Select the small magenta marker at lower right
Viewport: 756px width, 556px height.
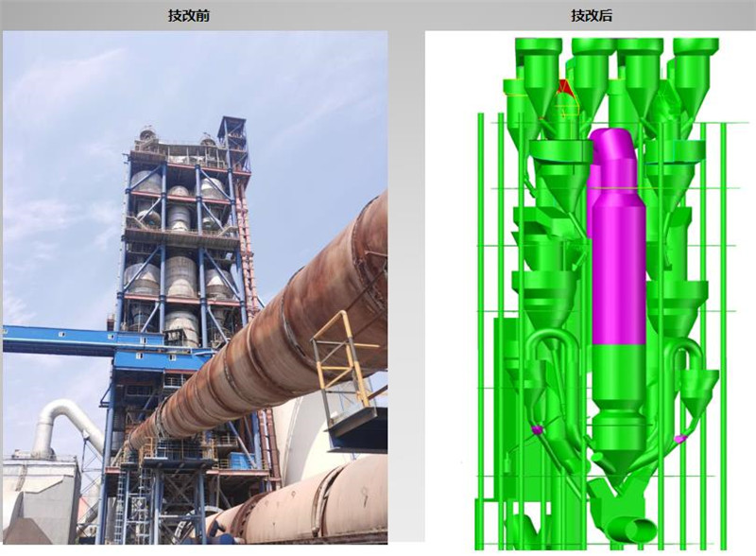[x=679, y=439]
